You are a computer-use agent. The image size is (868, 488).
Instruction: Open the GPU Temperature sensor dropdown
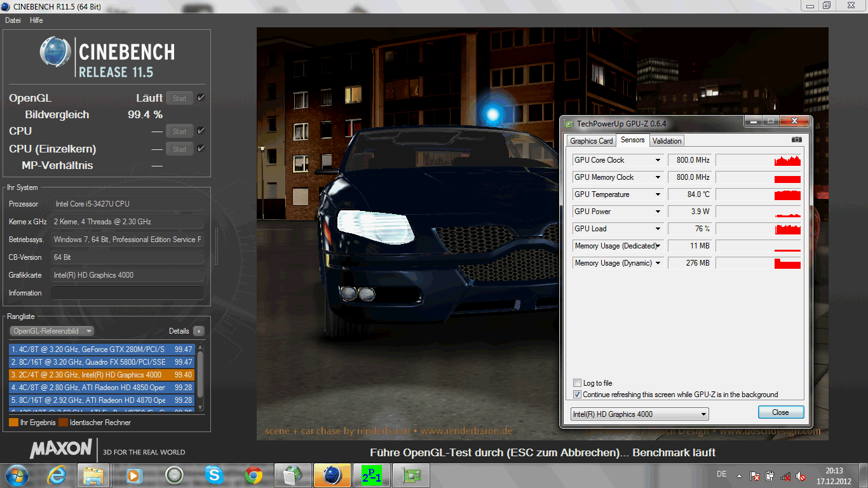point(658,194)
